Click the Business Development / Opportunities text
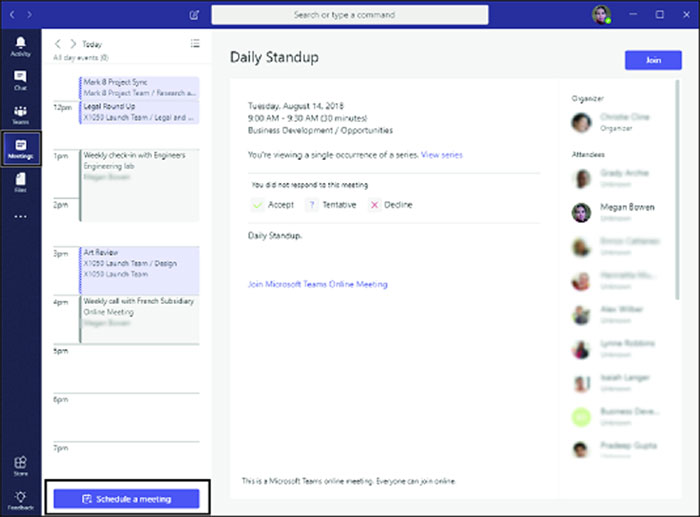The width and height of the screenshot is (700, 517). tap(321, 130)
